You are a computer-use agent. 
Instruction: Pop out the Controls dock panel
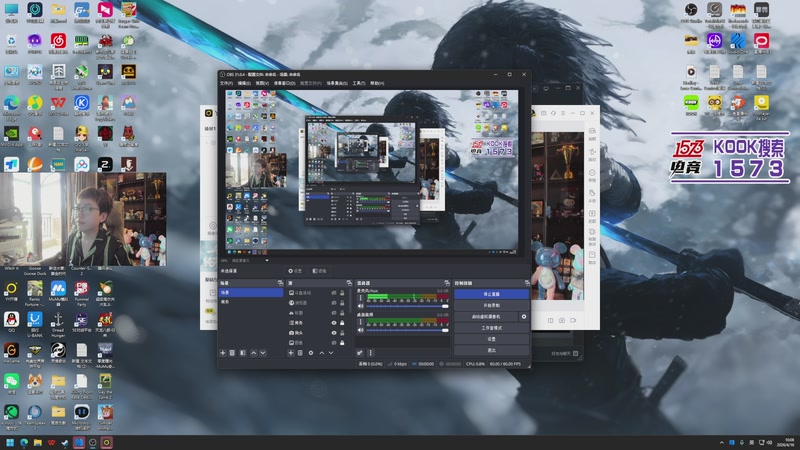pos(527,283)
